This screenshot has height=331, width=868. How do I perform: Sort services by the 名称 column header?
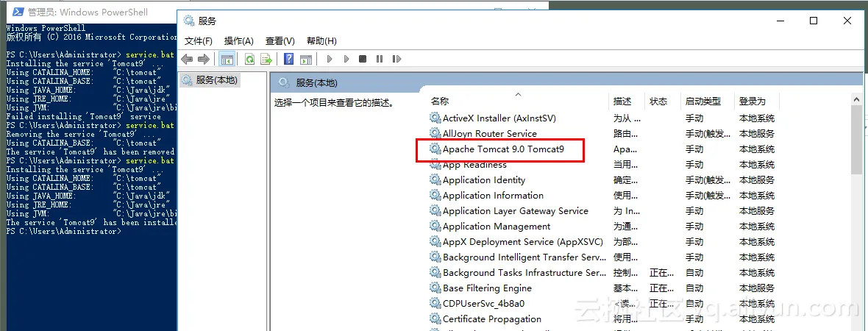coord(518,102)
